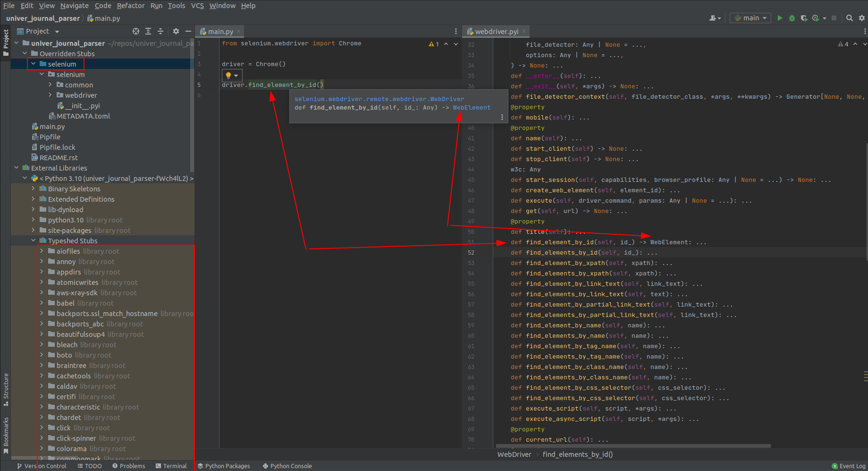
Task: Open the Problems tool window
Action: coord(129,466)
